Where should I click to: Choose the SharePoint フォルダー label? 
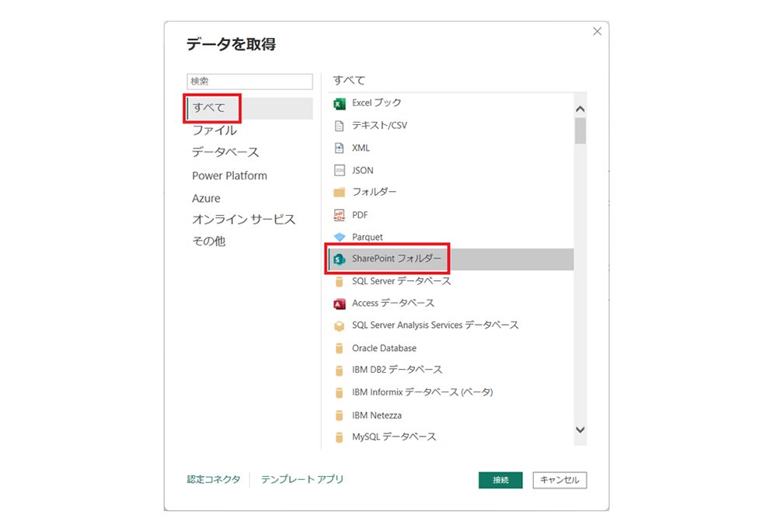[x=396, y=259]
